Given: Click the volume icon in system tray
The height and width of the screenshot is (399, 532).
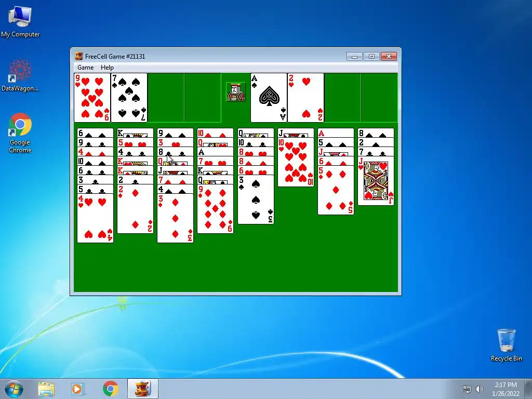Looking at the screenshot, I should click(x=479, y=389).
